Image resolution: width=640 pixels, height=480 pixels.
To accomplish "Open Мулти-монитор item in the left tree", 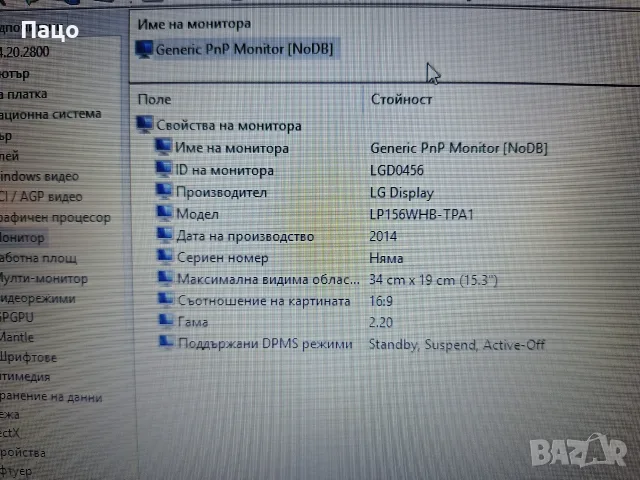I will point(44,279).
